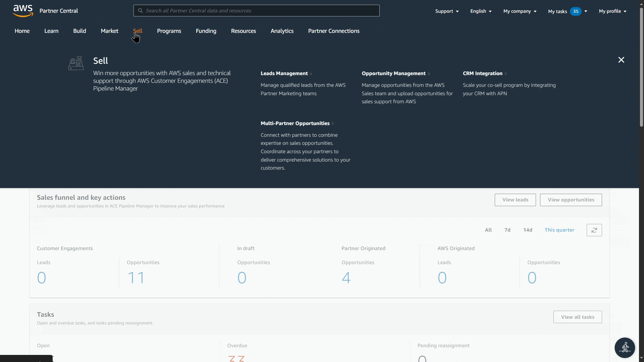The width and height of the screenshot is (644, 362).
Task: Select the 7d time filter
Action: pos(507,230)
